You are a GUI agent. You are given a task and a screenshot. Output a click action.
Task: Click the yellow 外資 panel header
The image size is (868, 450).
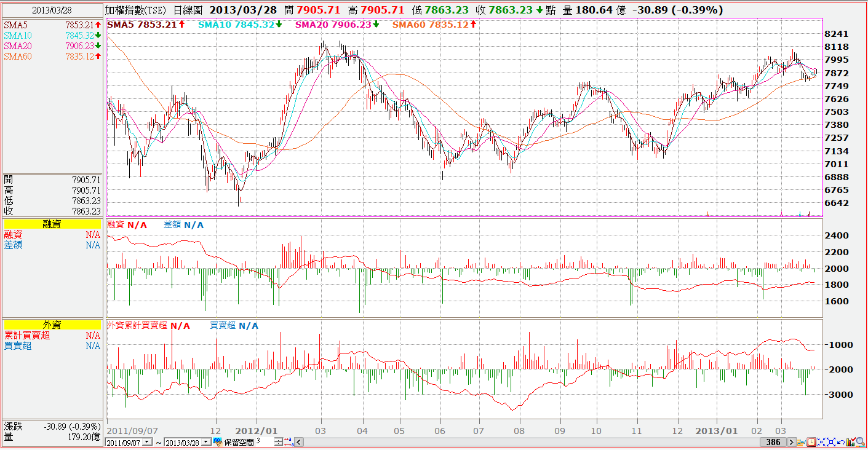[52, 325]
